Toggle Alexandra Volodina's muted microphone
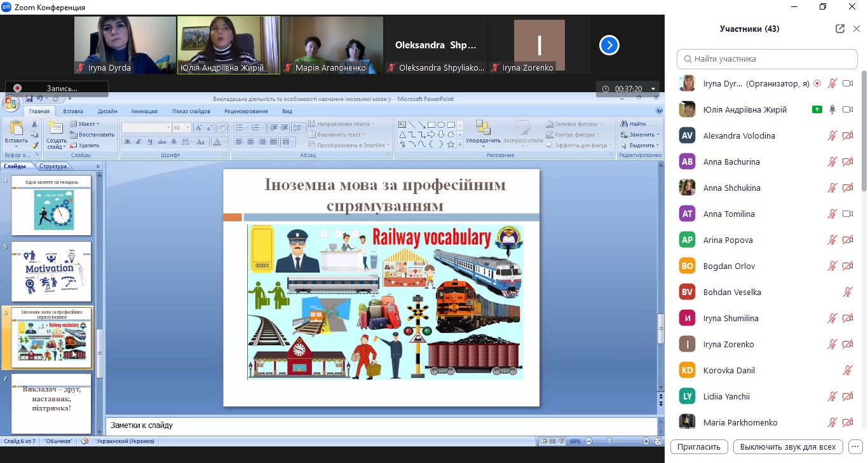This screenshot has width=868, height=463. [x=832, y=135]
